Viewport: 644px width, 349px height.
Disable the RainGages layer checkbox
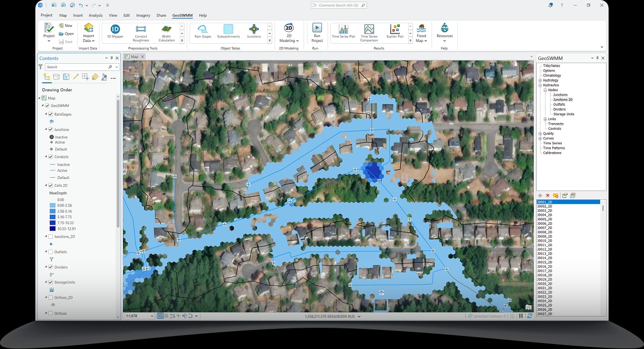(x=50, y=114)
